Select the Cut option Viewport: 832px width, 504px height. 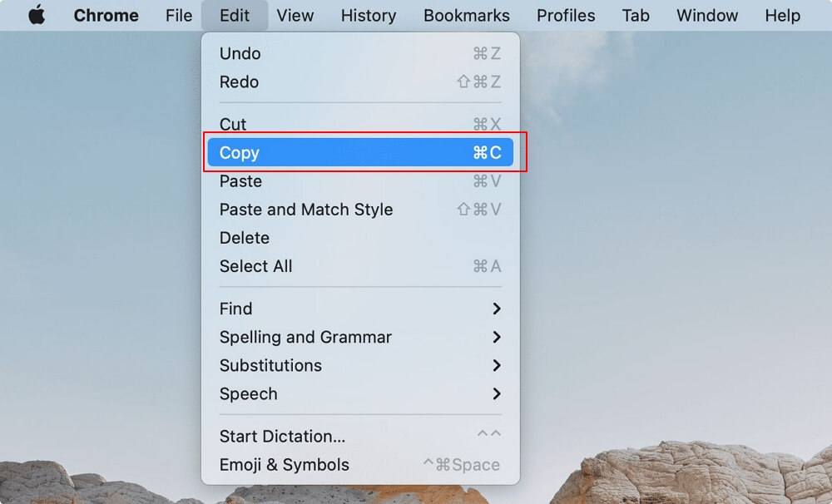(x=233, y=124)
